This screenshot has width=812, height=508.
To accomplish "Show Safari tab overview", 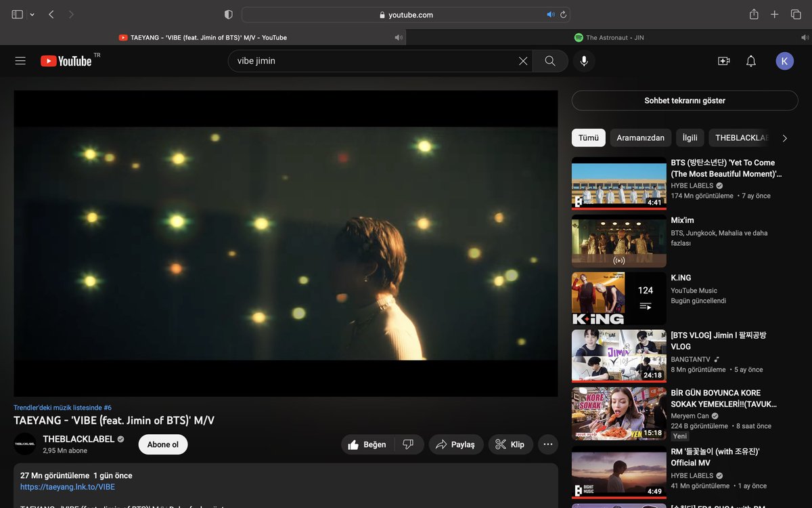I will (x=796, y=14).
